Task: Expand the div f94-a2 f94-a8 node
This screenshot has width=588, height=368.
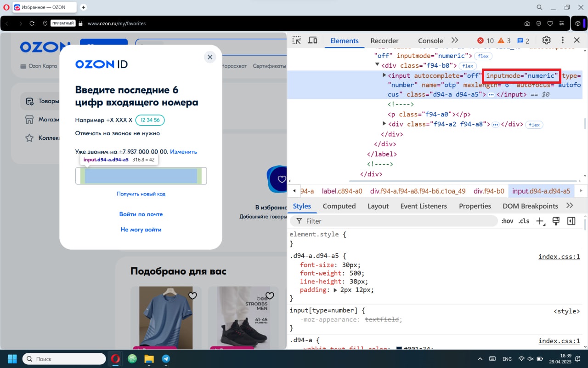Action: click(384, 124)
